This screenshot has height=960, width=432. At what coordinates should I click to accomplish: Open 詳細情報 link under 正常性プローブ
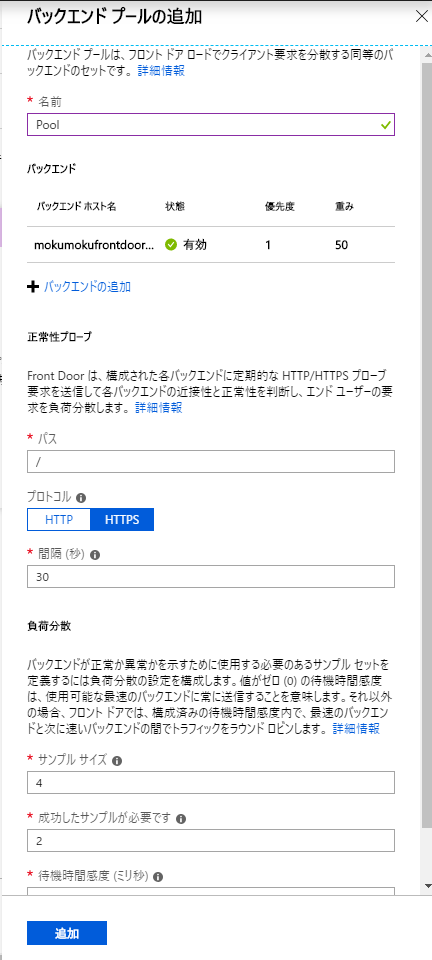coord(158,408)
